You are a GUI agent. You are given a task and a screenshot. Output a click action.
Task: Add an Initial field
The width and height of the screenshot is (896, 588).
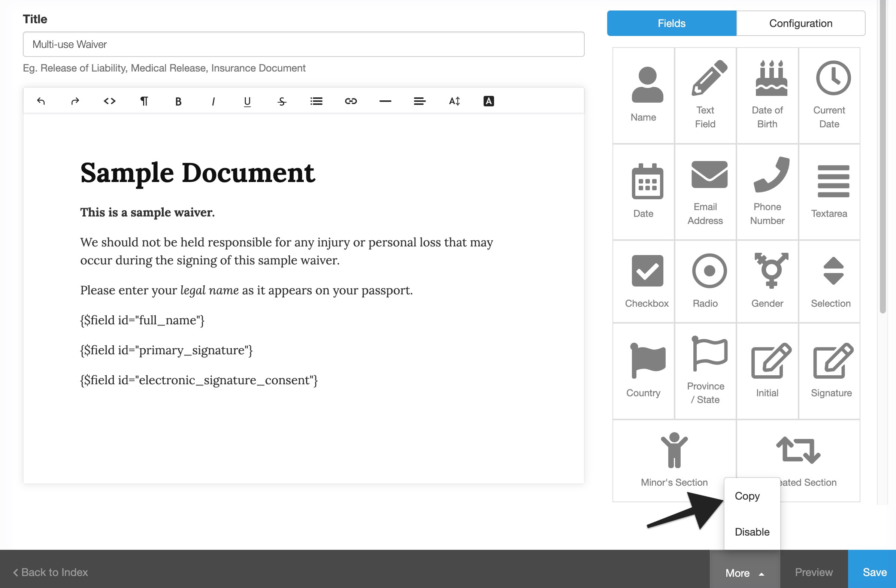[768, 371]
